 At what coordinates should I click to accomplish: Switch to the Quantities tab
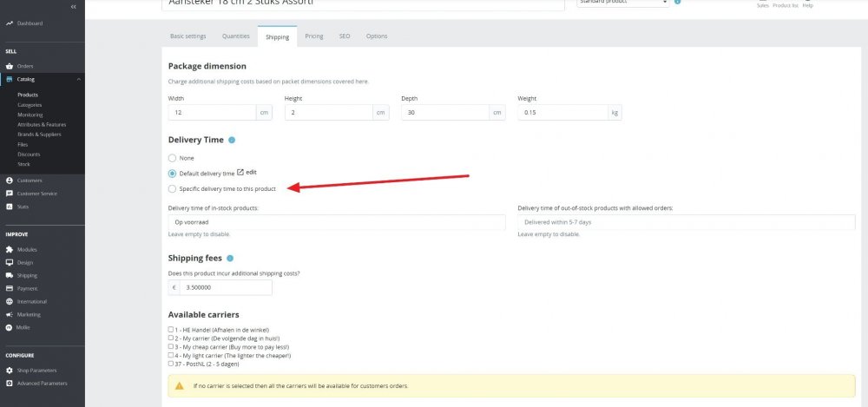click(236, 36)
